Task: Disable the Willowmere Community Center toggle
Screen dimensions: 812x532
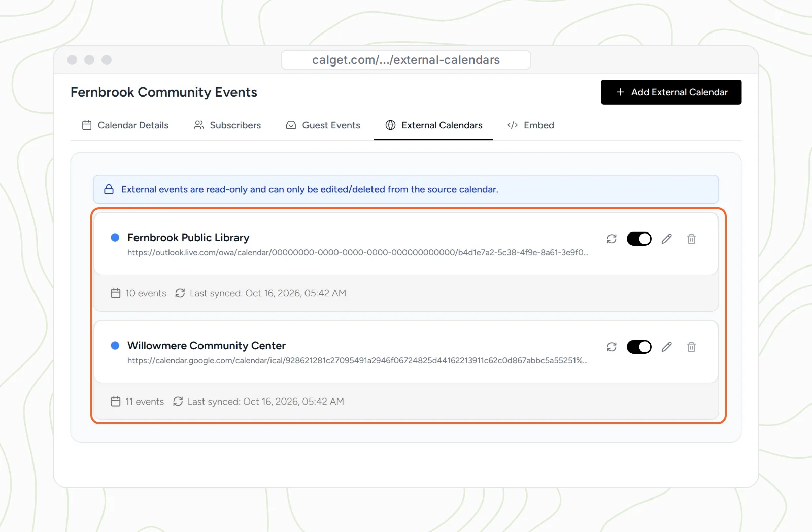Action: (x=639, y=347)
